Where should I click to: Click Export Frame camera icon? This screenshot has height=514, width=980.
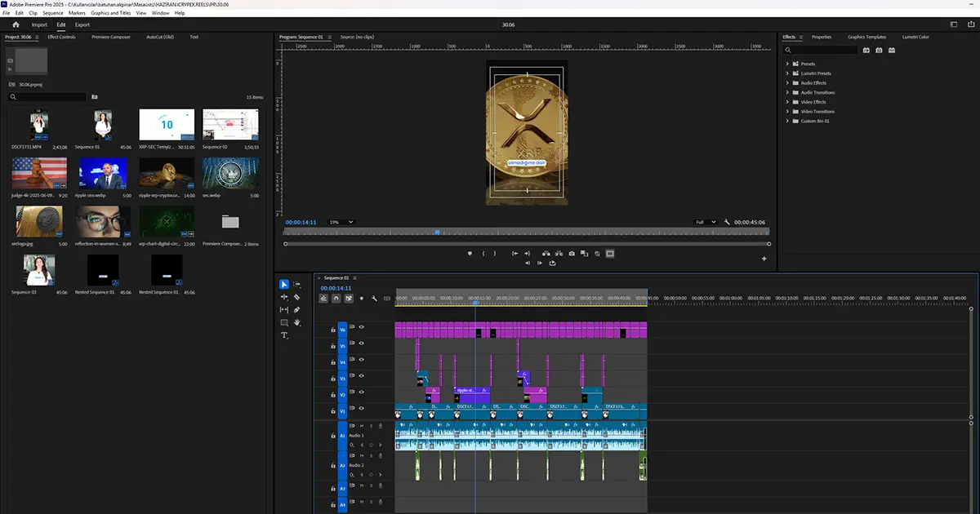[572, 253]
